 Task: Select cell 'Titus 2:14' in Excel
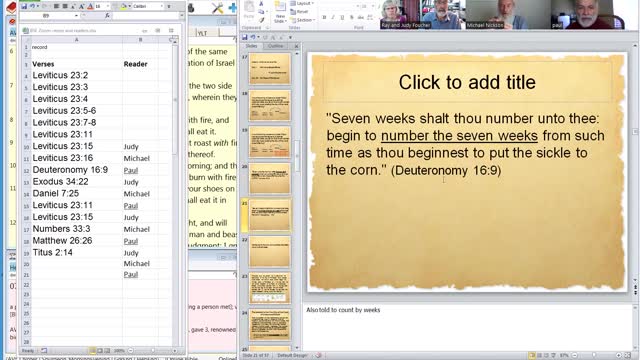coord(76,253)
